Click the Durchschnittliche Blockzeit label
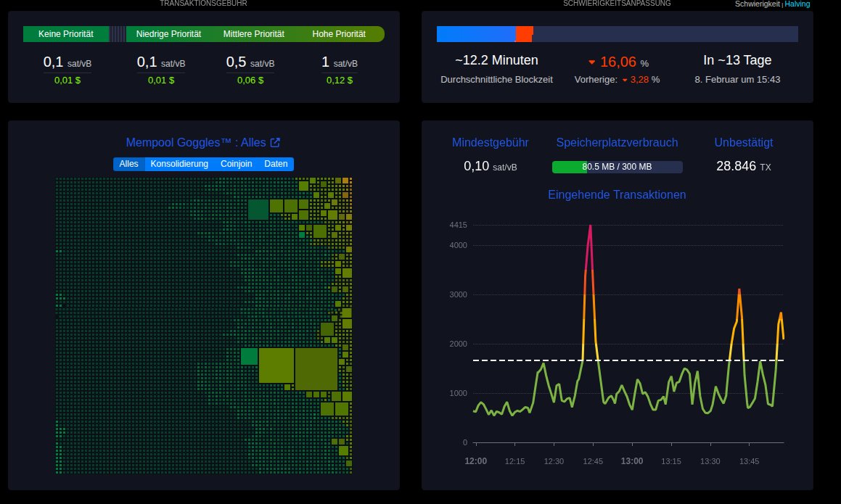 click(x=496, y=79)
